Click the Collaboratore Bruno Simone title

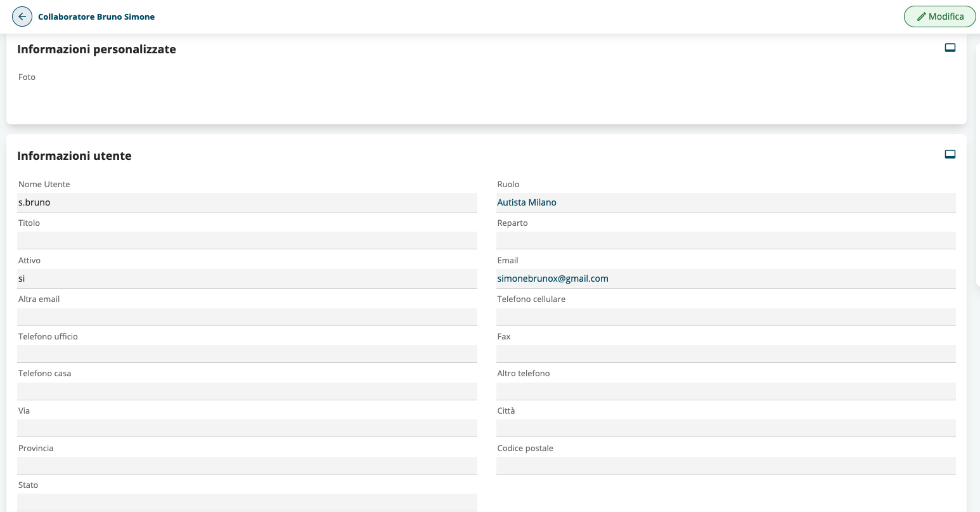tap(96, 17)
